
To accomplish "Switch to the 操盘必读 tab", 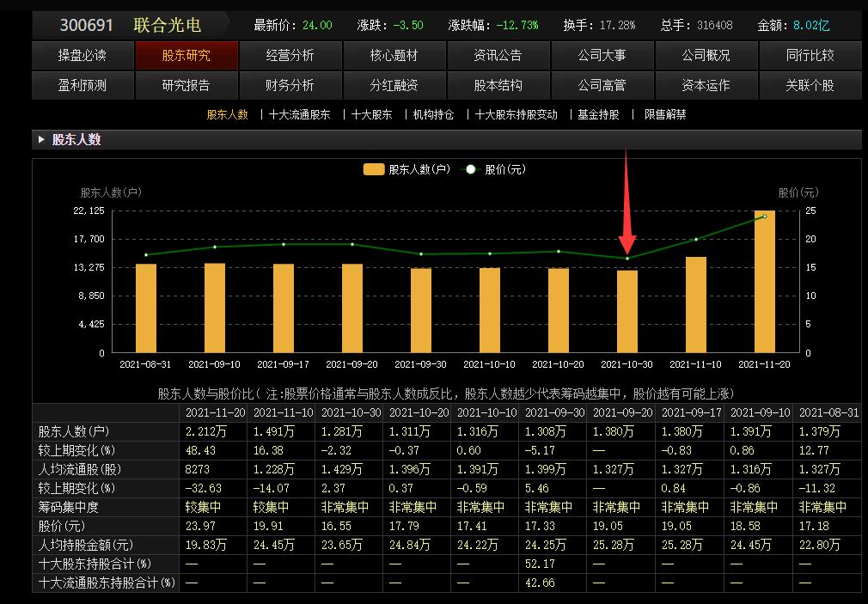I will click(83, 55).
